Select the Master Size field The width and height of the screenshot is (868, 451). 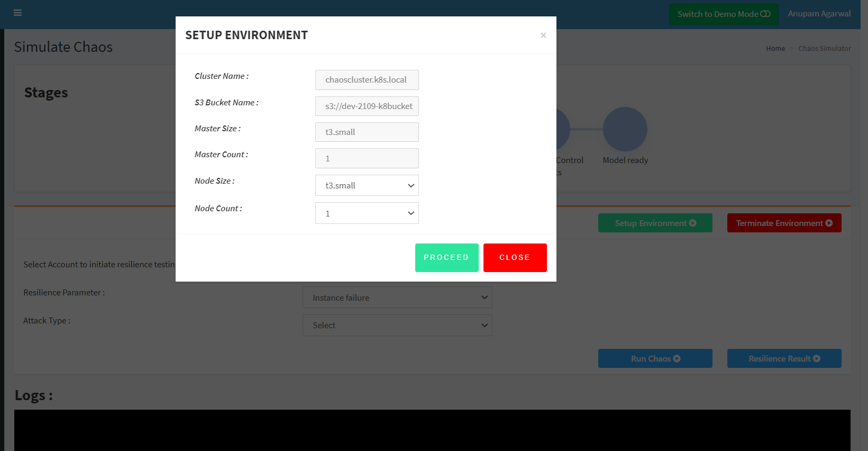[x=367, y=132]
